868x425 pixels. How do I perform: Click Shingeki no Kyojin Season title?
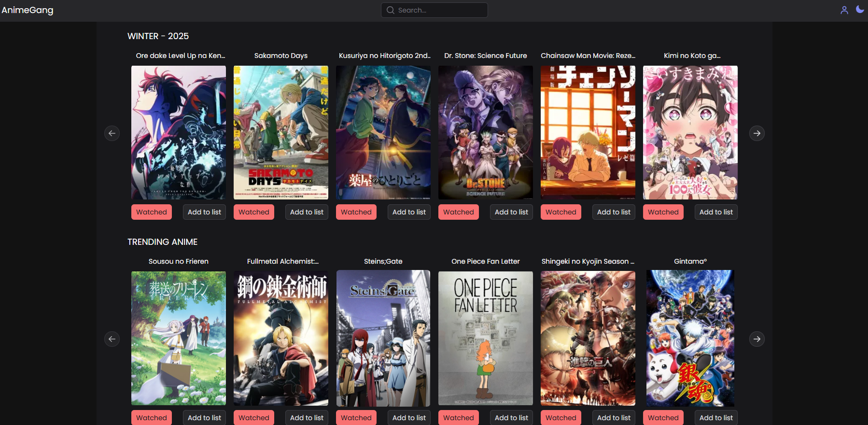click(588, 261)
